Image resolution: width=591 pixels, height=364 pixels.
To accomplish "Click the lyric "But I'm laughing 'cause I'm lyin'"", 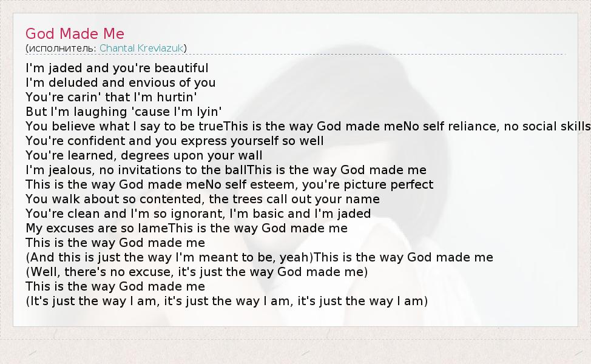I will coord(124,112).
